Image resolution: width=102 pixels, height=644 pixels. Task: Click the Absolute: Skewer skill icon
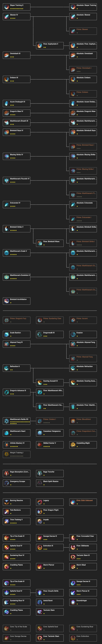[x=73, y=16]
